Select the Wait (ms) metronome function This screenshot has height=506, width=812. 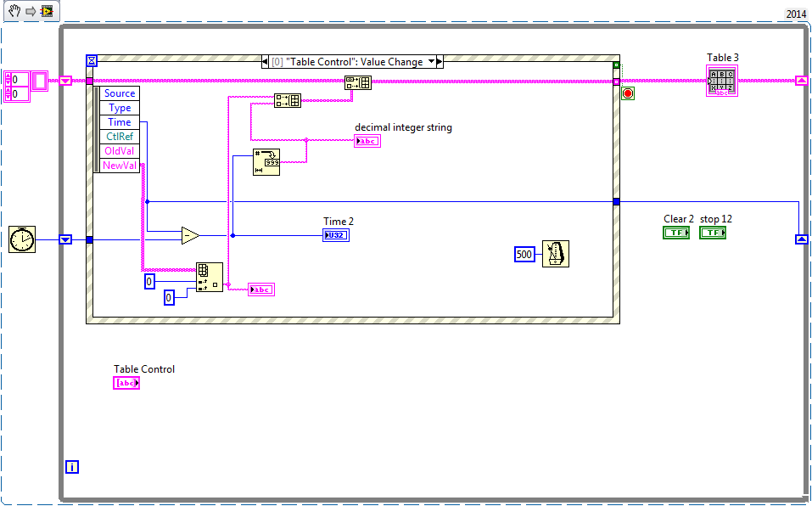click(556, 254)
